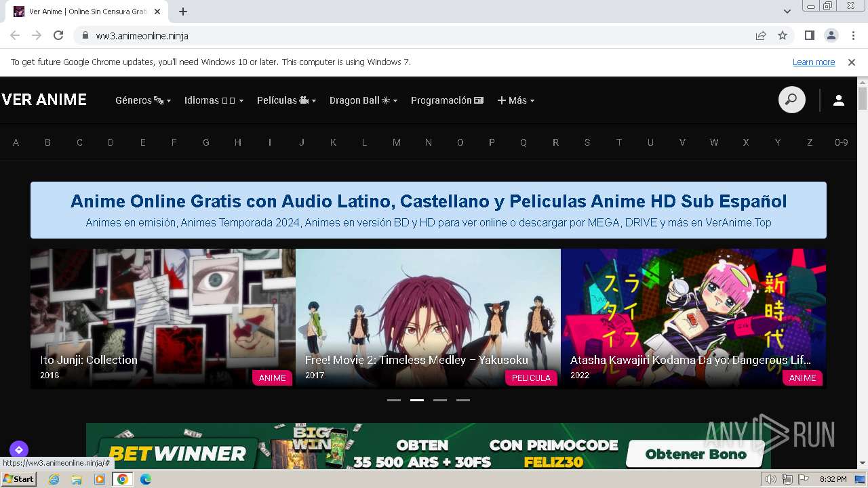
Task: Open Chrome's three-dot menu
Action: 852,35
